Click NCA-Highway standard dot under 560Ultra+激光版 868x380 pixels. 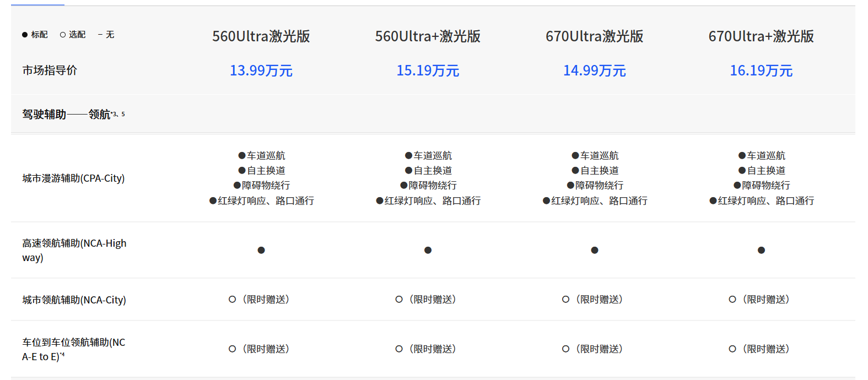pos(428,250)
